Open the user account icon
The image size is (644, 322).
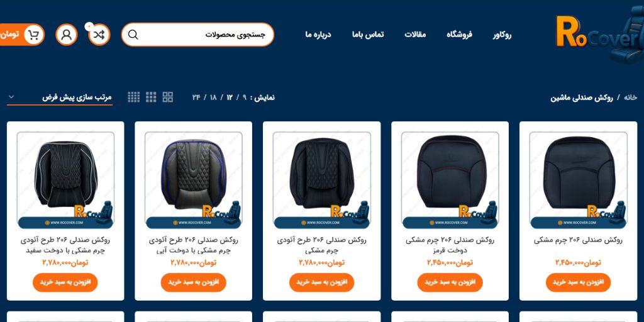click(x=67, y=35)
